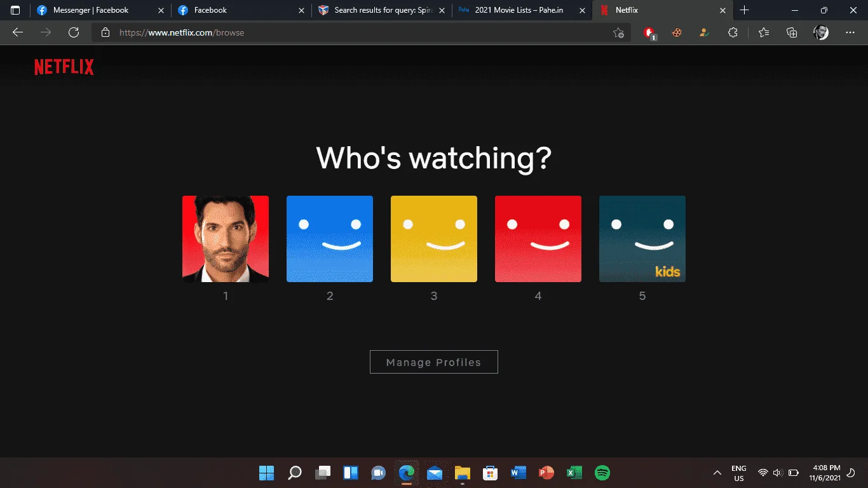Open taskbar Search
This screenshot has width=868, height=488.
pos(294,473)
